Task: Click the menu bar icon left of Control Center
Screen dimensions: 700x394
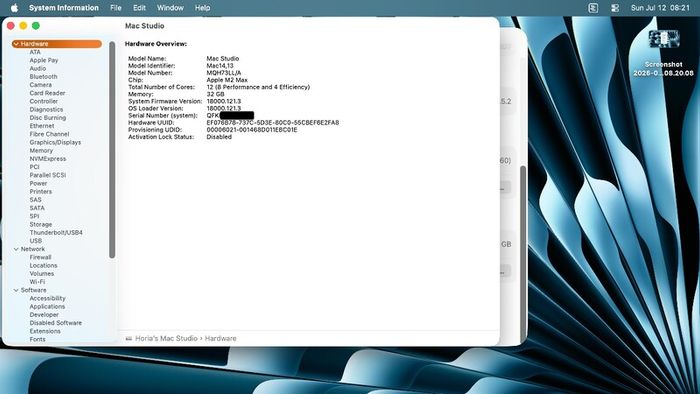Action: coord(593,8)
